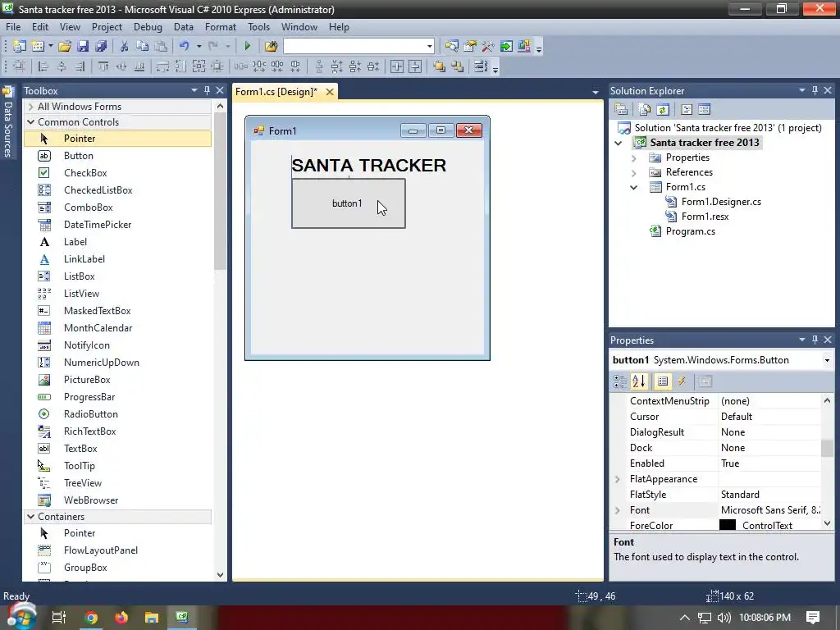The height and width of the screenshot is (630, 840).
Task: Save the current file via floppy icon
Action: (x=83, y=47)
